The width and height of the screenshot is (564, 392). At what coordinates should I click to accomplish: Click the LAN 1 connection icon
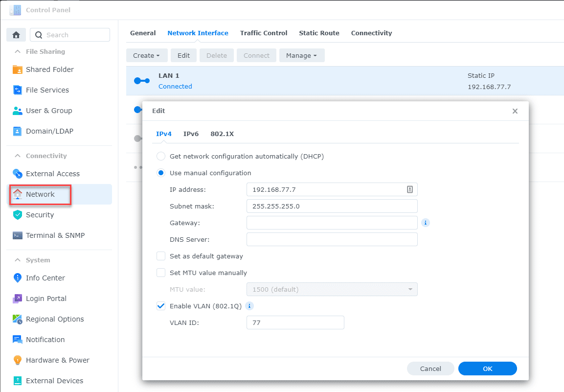[x=142, y=81]
